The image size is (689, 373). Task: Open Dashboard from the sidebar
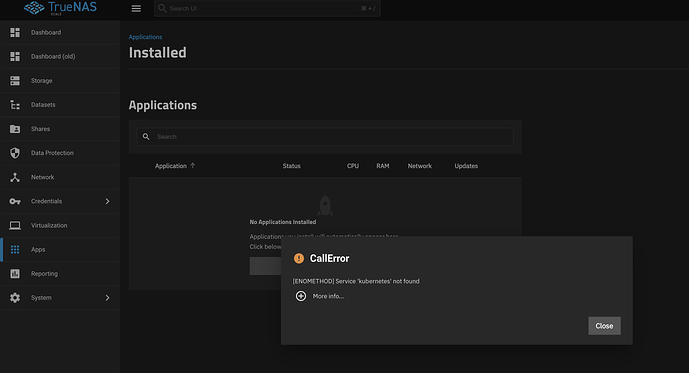pyautogui.click(x=61, y=33)
